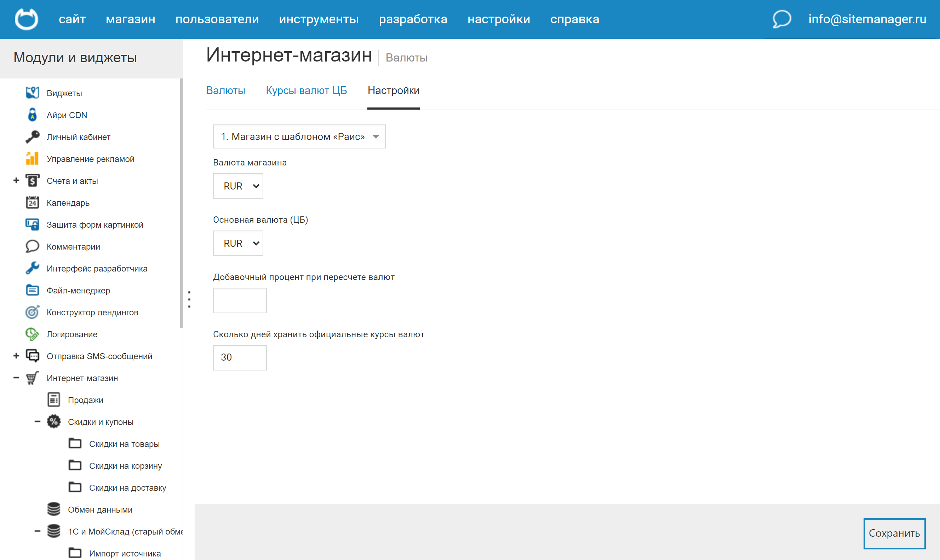
Task: Open Файл-менеджер icon in sidebar
Action: click(x=32, y=290)
